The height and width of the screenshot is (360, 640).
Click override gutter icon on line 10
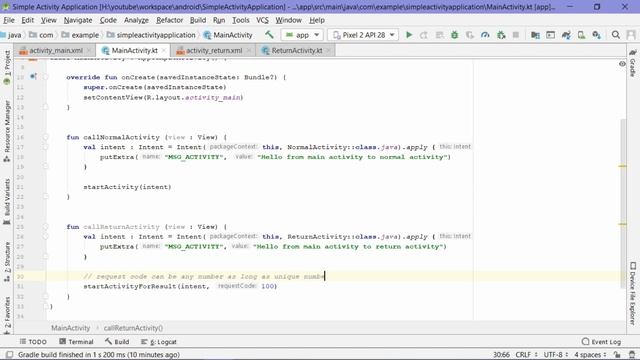click(33, 77)
